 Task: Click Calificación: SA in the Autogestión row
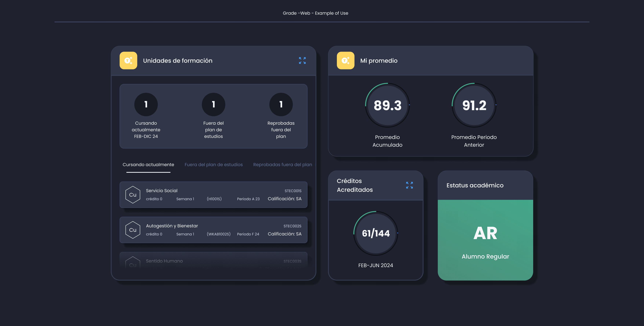285,234
